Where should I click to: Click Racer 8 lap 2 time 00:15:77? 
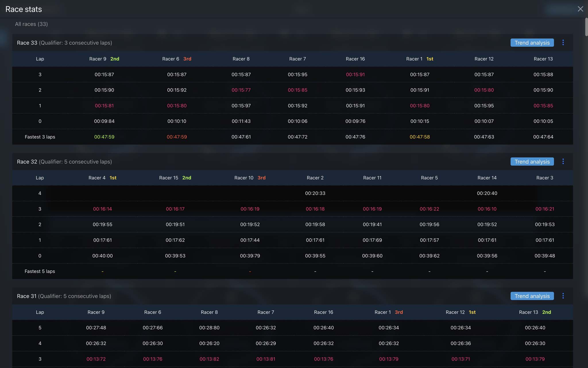pyautogui.click(x=241, y=90)
